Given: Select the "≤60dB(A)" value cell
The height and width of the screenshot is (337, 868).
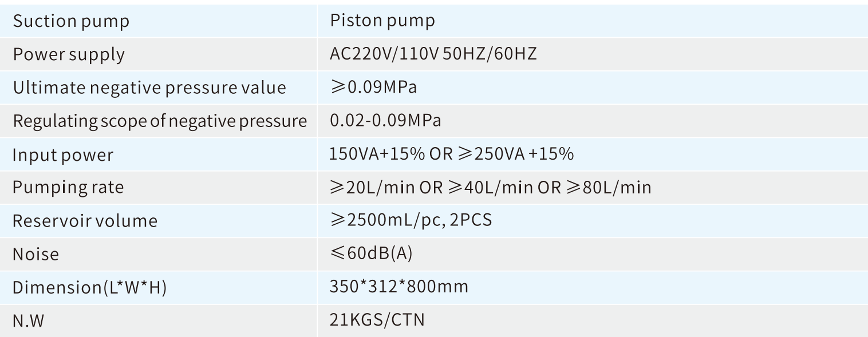Looking at the screenshot, I should 372,253.
